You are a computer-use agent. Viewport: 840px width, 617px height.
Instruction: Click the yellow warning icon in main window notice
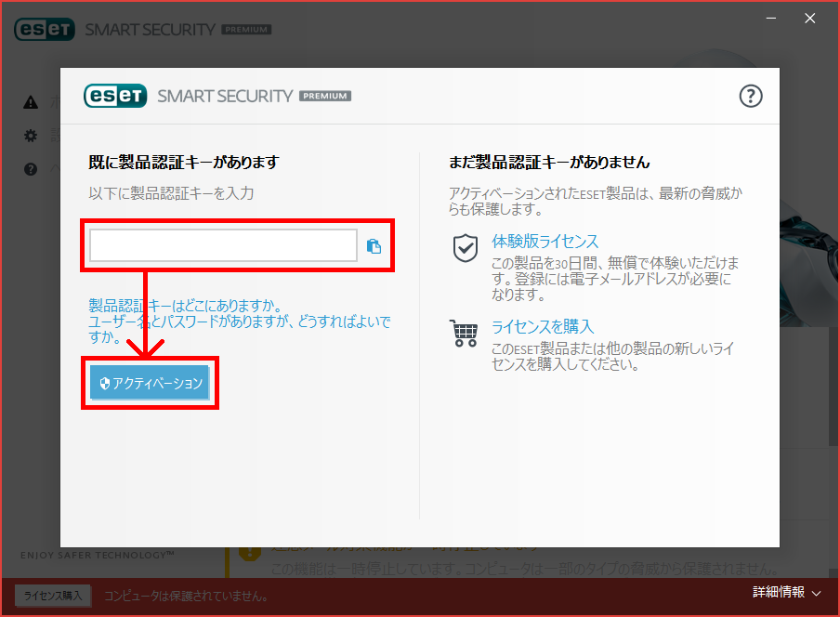tap(250, 553)
